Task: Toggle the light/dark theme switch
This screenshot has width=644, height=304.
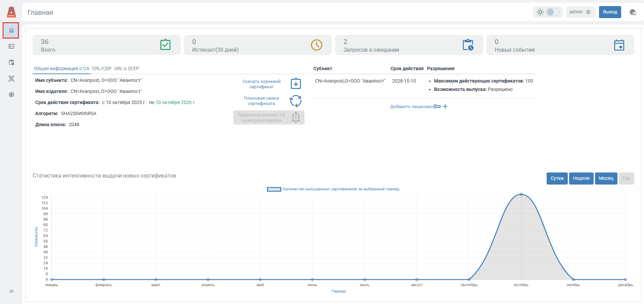Action: 552,12
